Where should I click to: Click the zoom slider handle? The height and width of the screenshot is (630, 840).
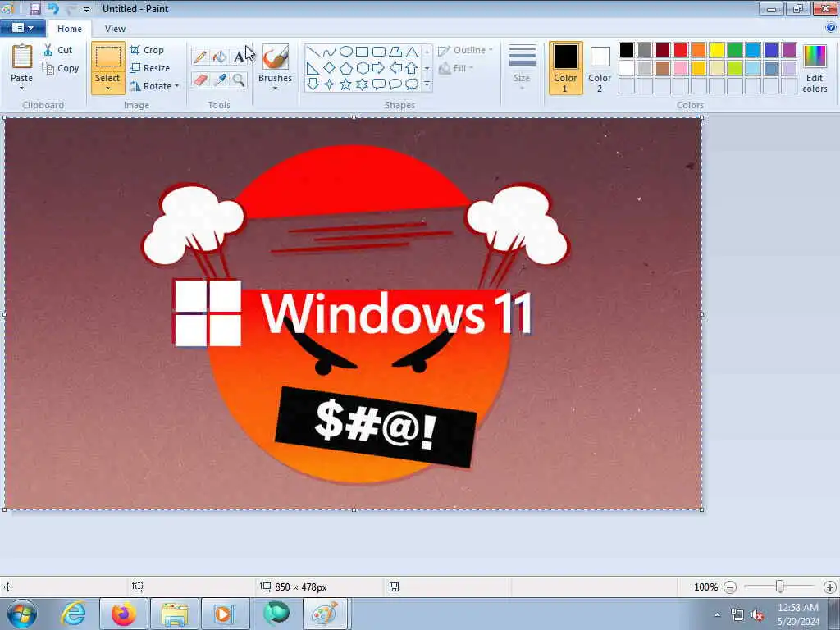780,587
